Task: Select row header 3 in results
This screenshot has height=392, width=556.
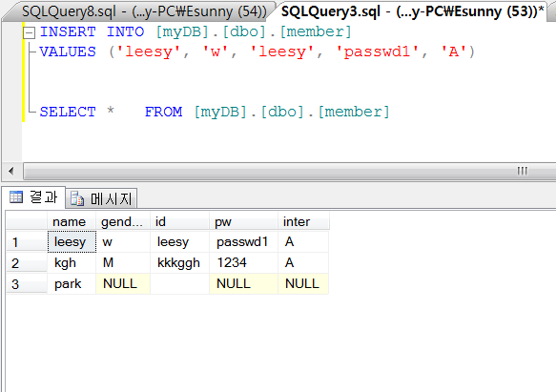Action: 27,284
